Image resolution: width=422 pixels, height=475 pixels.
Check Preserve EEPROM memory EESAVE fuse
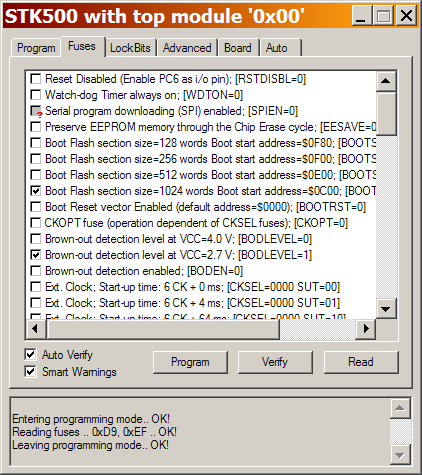click(35, 127)
